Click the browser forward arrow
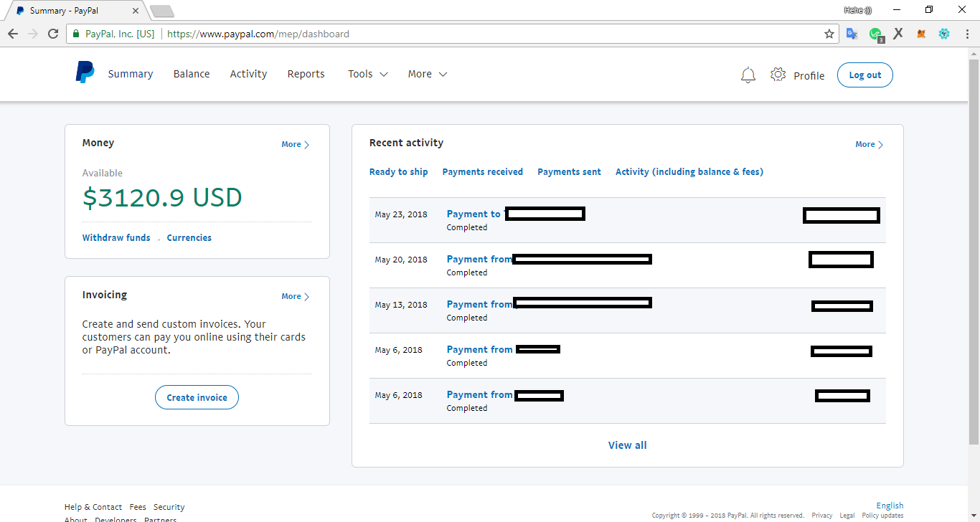 pos(33,34)
